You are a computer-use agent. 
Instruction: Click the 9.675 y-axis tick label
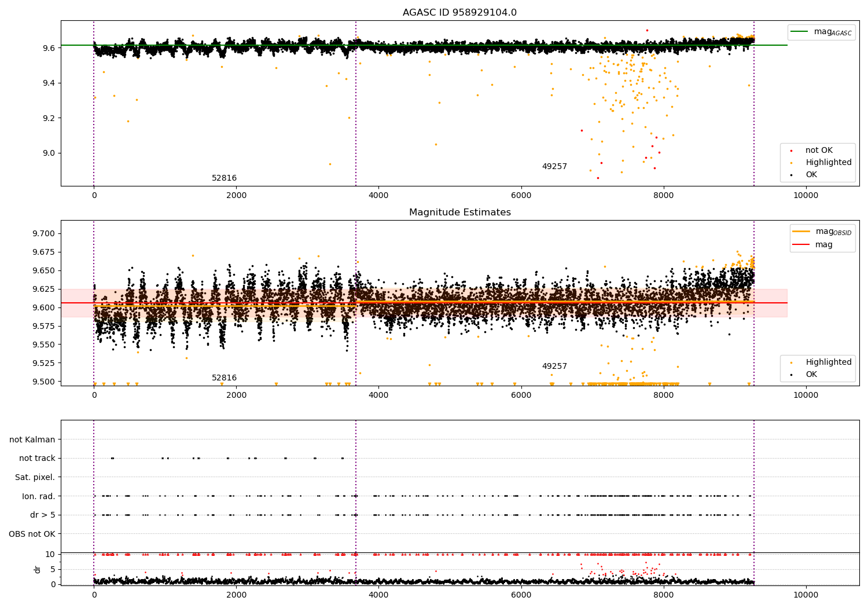(43, 252)
